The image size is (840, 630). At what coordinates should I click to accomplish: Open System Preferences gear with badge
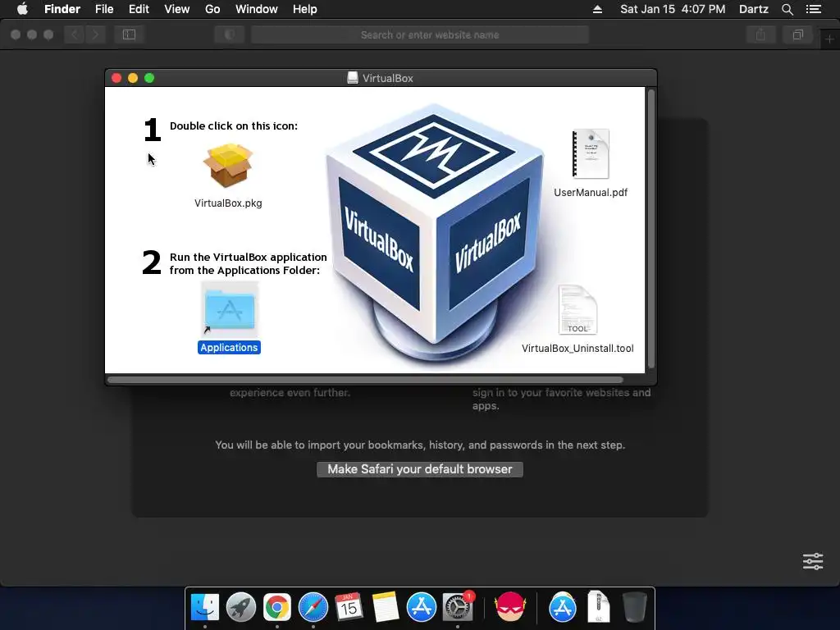coord(458,607)
